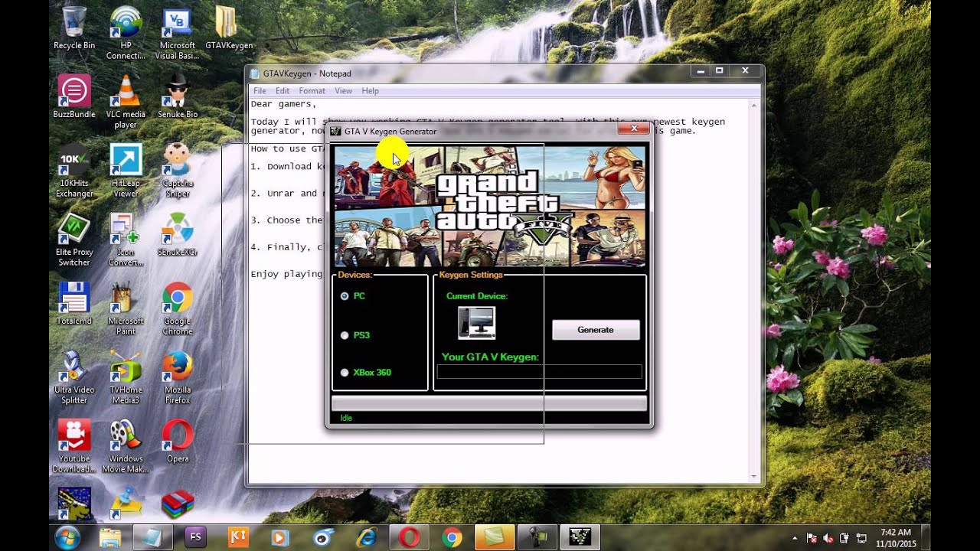Select the WinRAR books desktop icon
980x551 pixels.
pyautogui.click(x=178, y=504)
